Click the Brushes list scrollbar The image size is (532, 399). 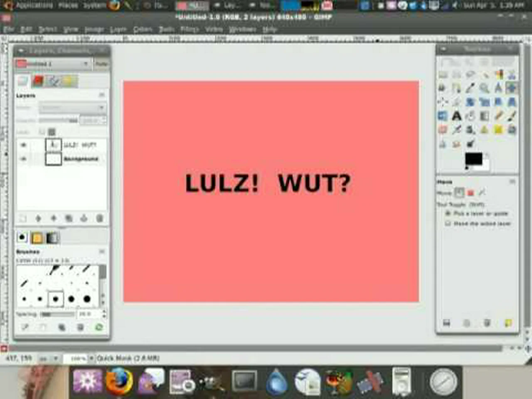[x=103, y=286]
